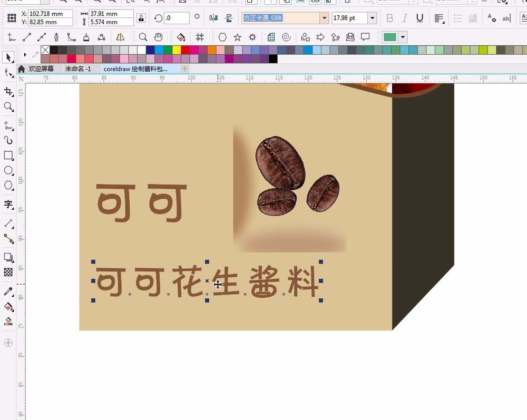Select the Artistic Media tool
This screenshot has width=527, height=420.
click(x=8, y=140)
